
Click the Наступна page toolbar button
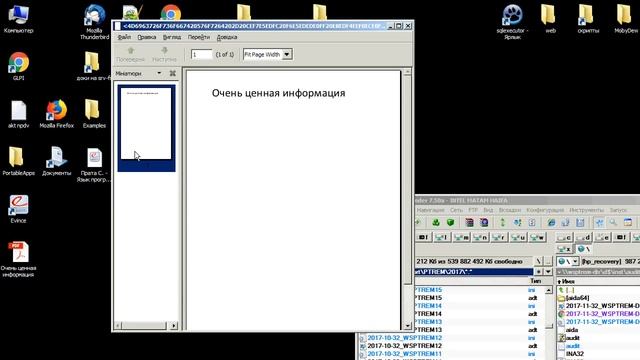pyautogui.click(x=164, y=54)
